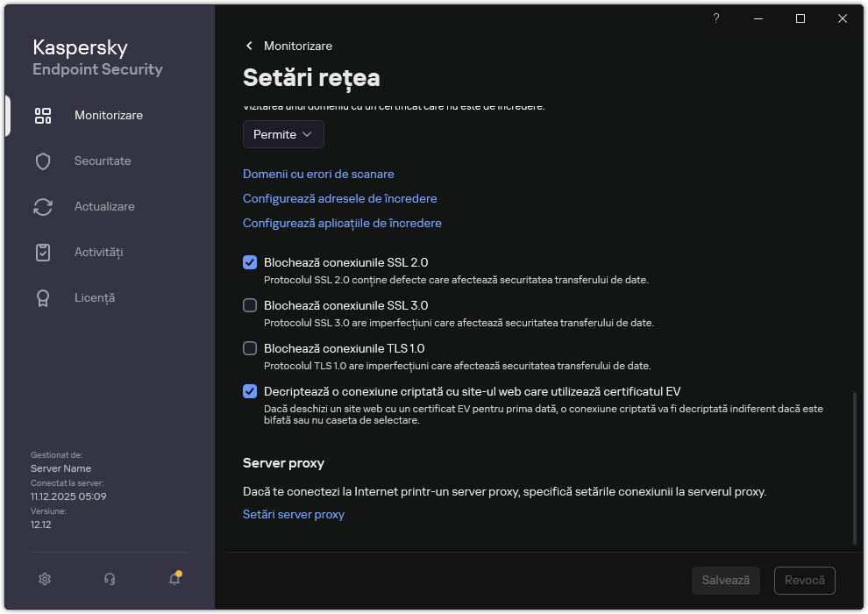Open notifications via bell icon
This screenshot has width=868, height=614.
[173, 579]
